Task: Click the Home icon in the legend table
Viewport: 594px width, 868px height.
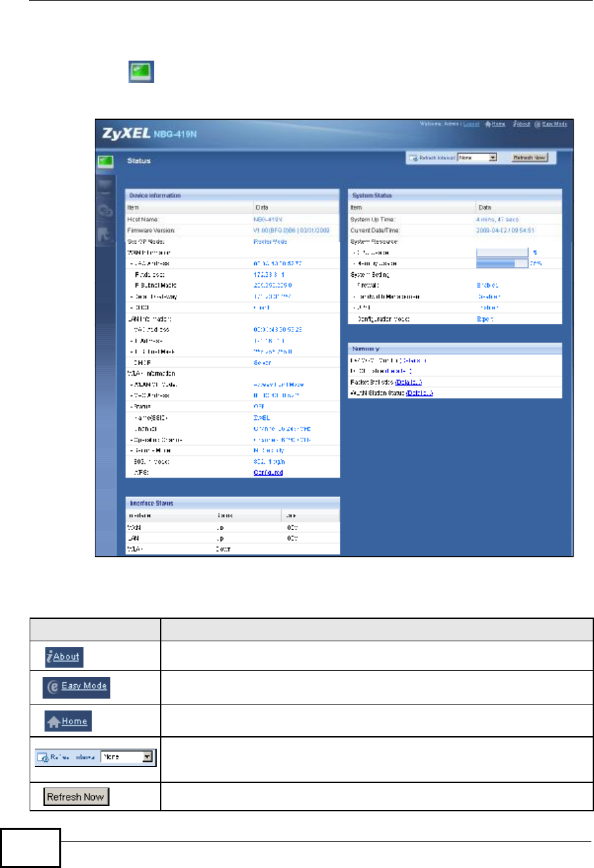Action: coord(68,721)
